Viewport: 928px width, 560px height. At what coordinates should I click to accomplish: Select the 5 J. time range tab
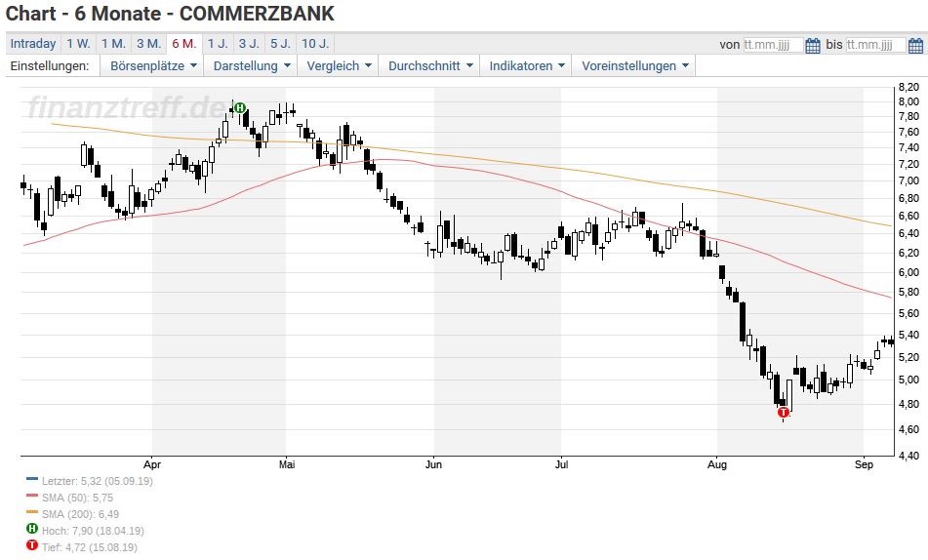coord(280,44)
